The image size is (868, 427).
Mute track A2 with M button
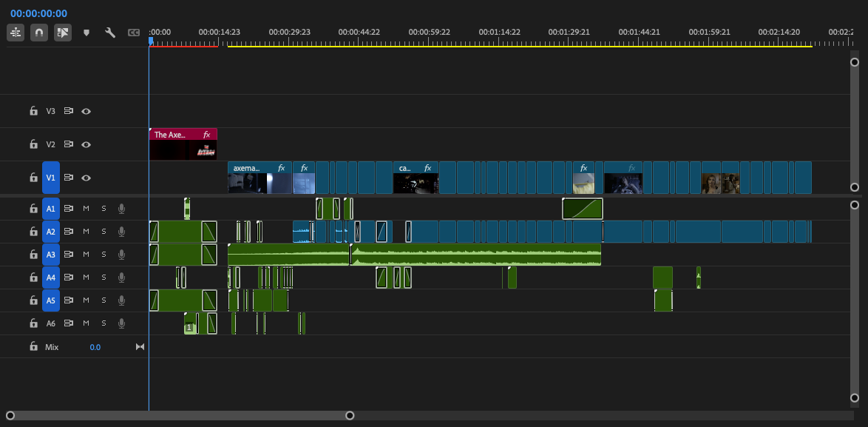[x=86, y=231]
